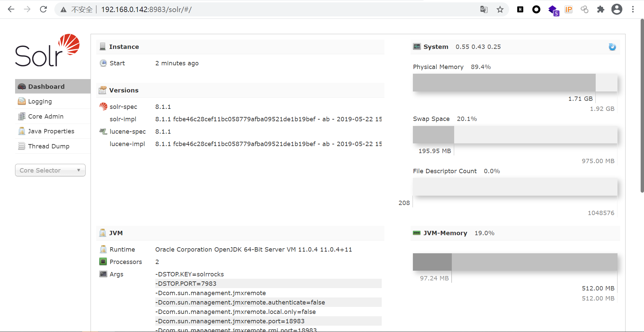This screenshot has height=332, width=644.
Task: Select the 97.24 MB JVM memory value
Action: click(x=434, y=278)
